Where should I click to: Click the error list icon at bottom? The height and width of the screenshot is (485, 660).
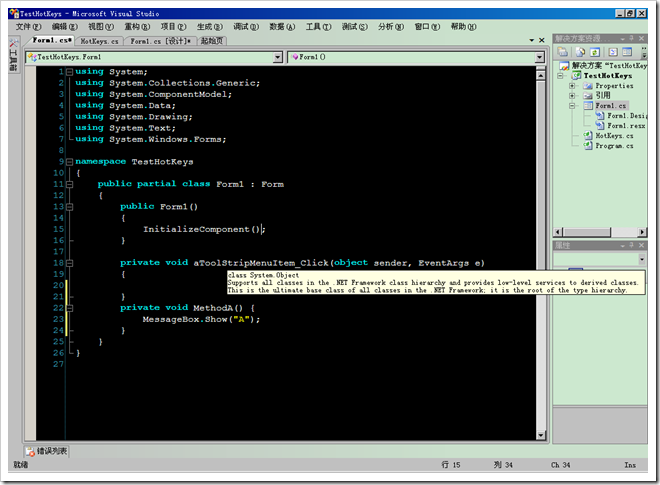(x=30, y=452)
